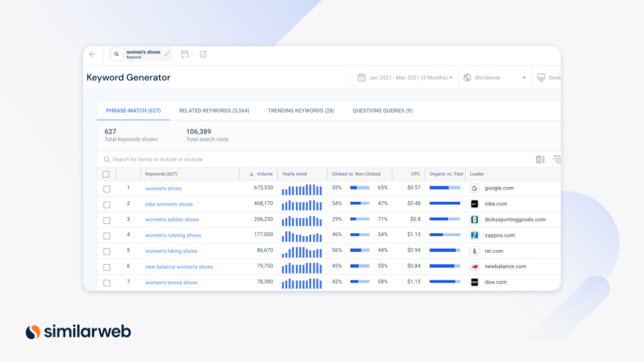
Task: Open the Worldwide country dropdown
Action: point(495,78)
